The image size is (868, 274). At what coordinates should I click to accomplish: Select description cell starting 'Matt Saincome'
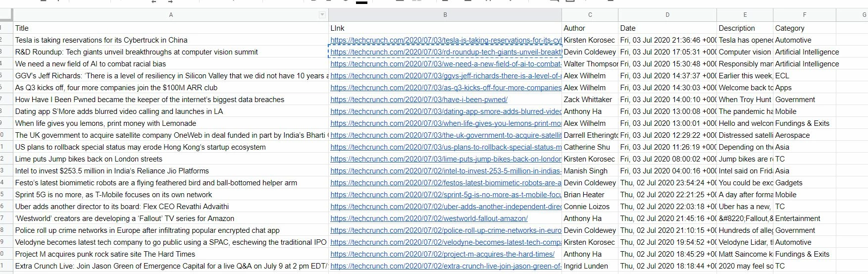click(745, 254)
